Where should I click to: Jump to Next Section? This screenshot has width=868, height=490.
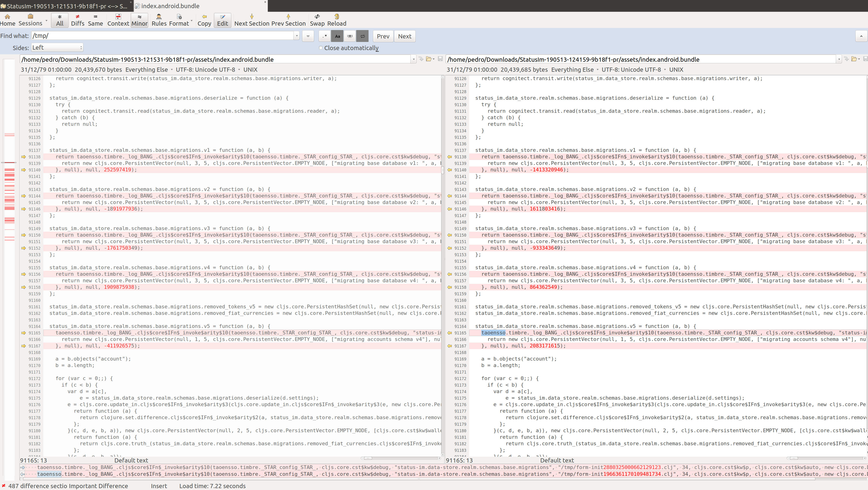pos(252,20)
